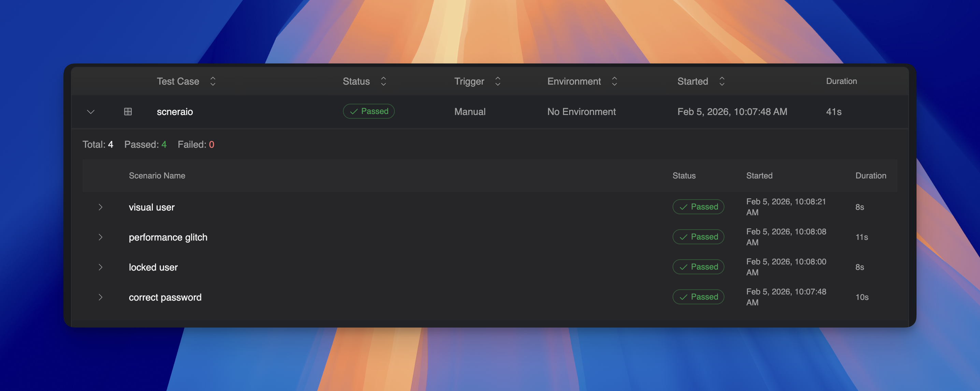Sort by Started column arrows
The height and width of the screenshot is (391, 980).
click(721, 82)
